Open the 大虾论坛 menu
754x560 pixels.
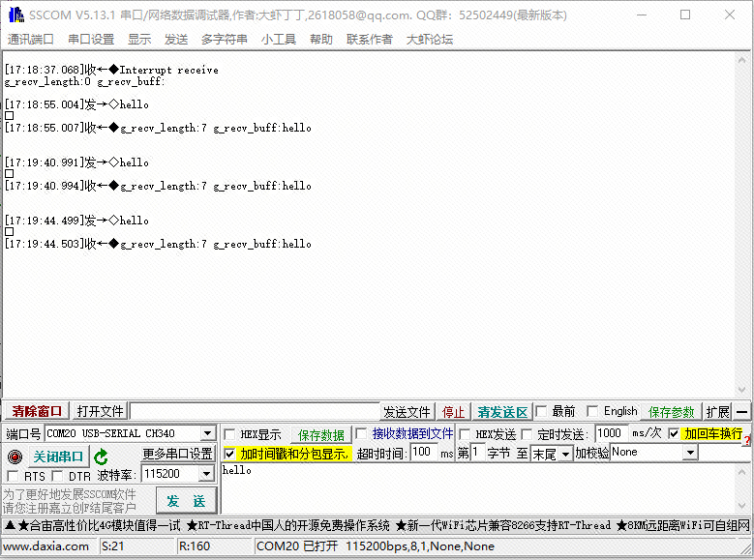tap(430, 39)
